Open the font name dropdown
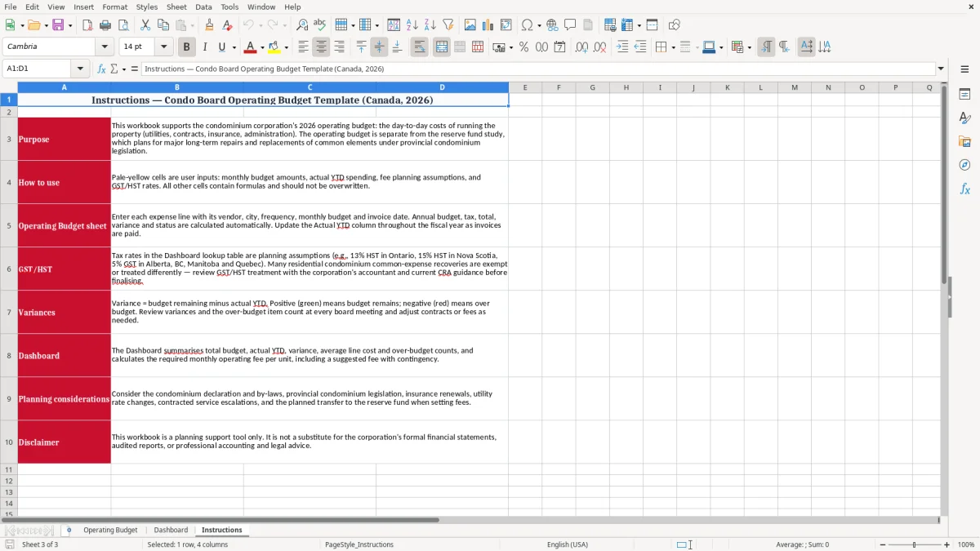Viewport: 980px width, 551px height. click(x=105, y=47)
